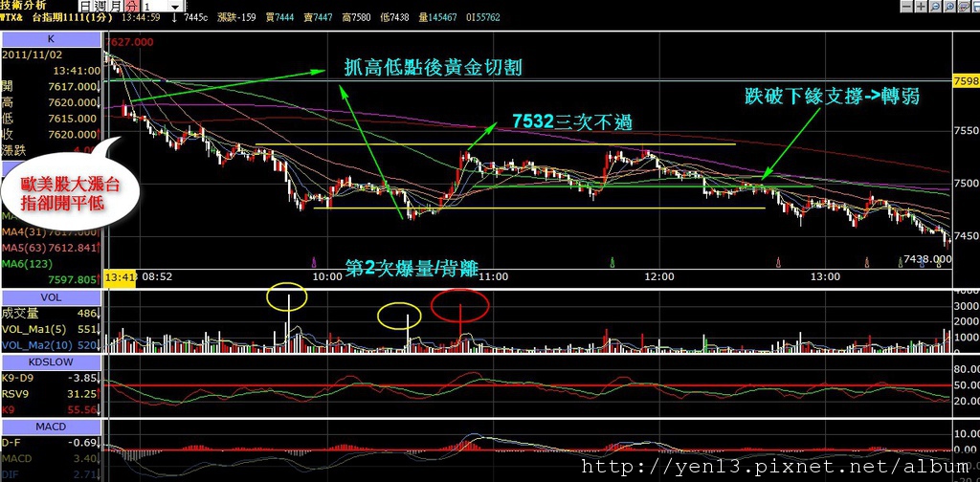Click the plus button in top-right toolbar
This screenshot has height=482, width=980.
[922, 7]
